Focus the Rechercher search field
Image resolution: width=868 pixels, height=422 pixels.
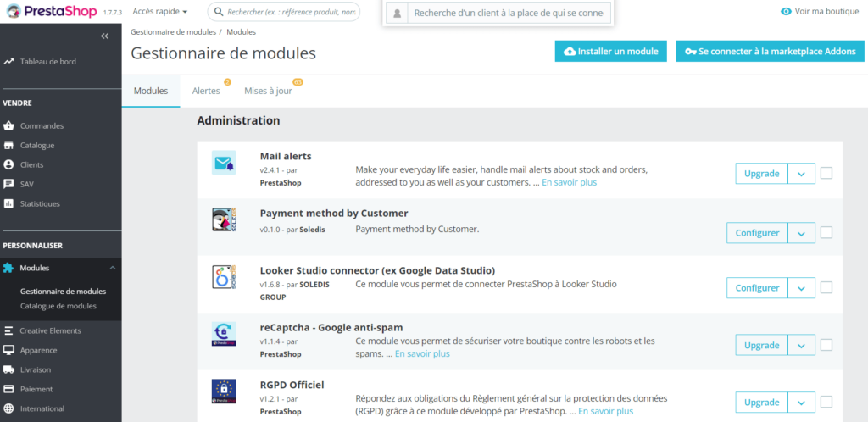point(284,12)
